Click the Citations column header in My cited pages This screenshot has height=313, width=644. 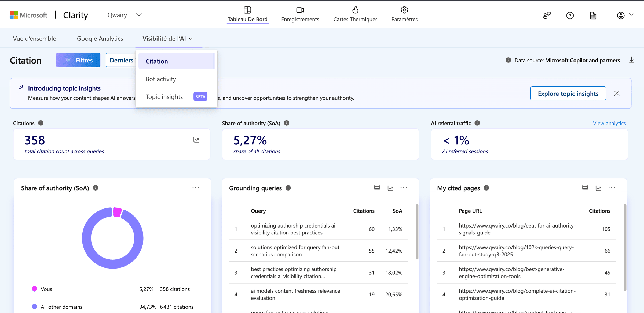(599, 211)
